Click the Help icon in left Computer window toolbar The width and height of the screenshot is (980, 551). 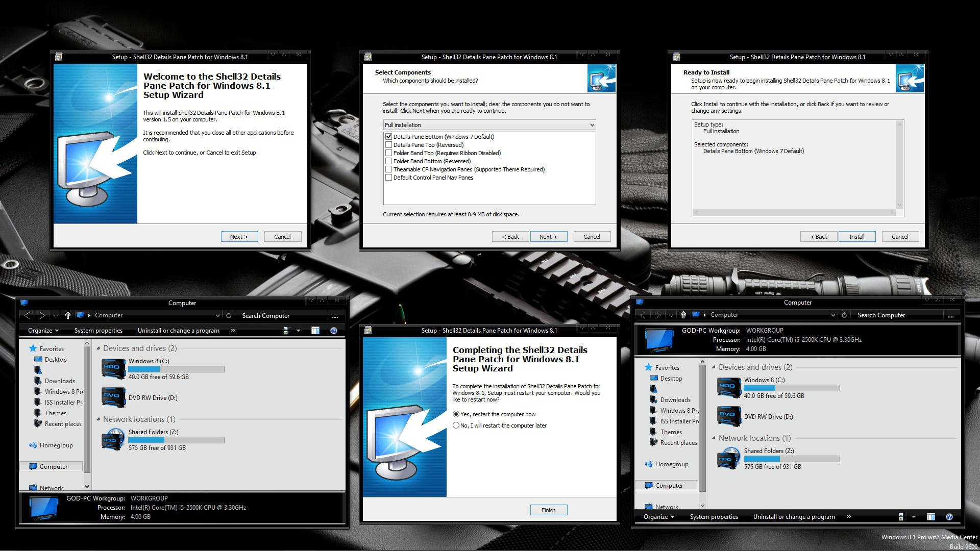click(334, 331)
